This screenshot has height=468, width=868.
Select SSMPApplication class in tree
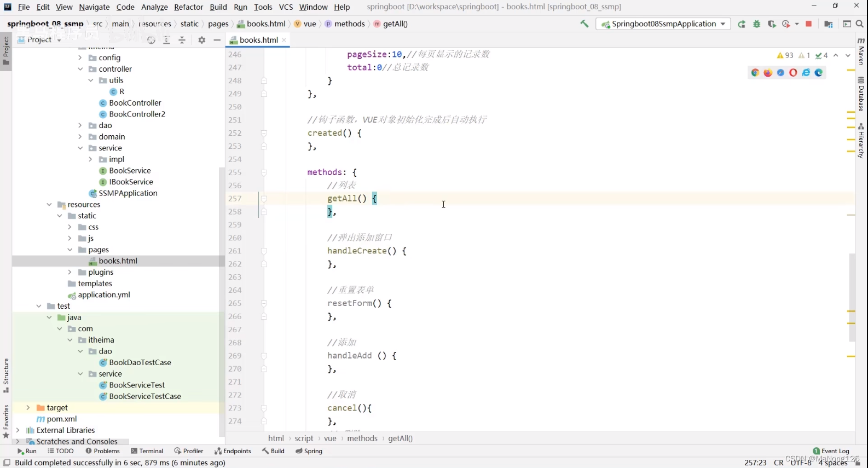point(128,193)
